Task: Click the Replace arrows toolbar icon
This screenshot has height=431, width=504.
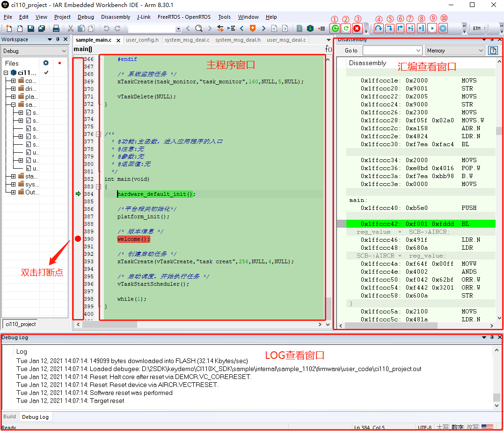Action: (220, 29)
